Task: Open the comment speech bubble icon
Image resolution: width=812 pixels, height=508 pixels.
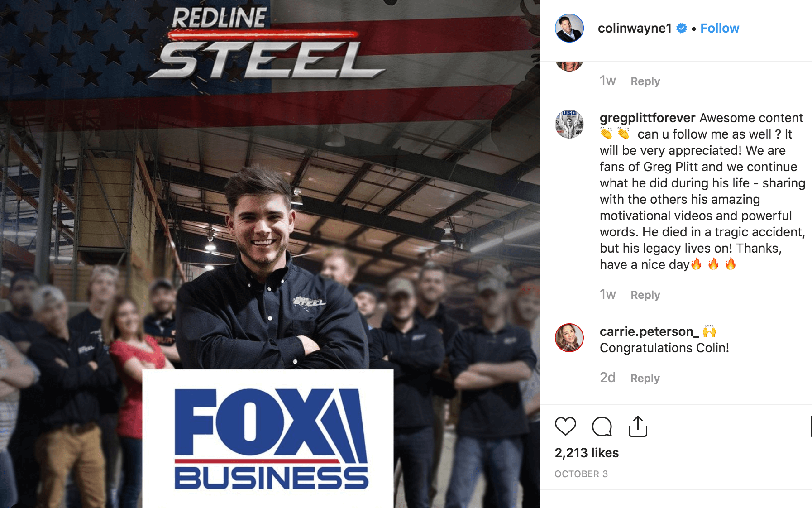Action: [602, 427]
